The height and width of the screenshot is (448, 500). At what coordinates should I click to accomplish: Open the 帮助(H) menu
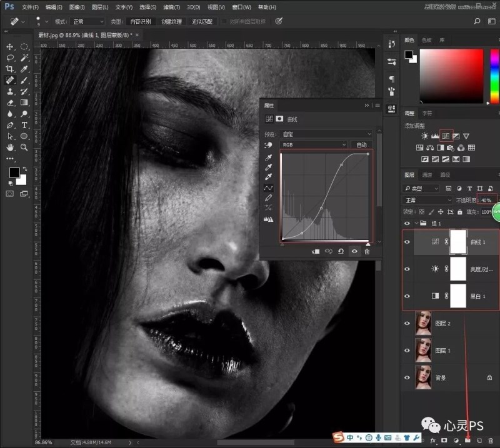click(x=267, y=7)
